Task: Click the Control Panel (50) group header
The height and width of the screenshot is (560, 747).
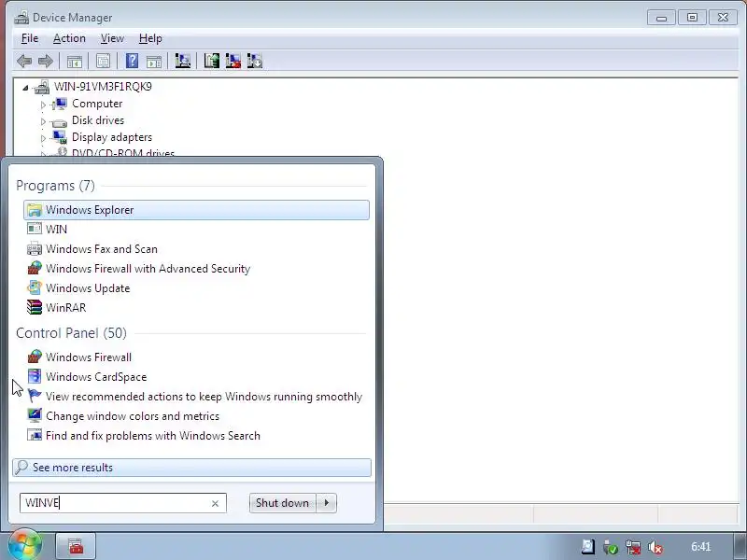Action: click(72, 333)
